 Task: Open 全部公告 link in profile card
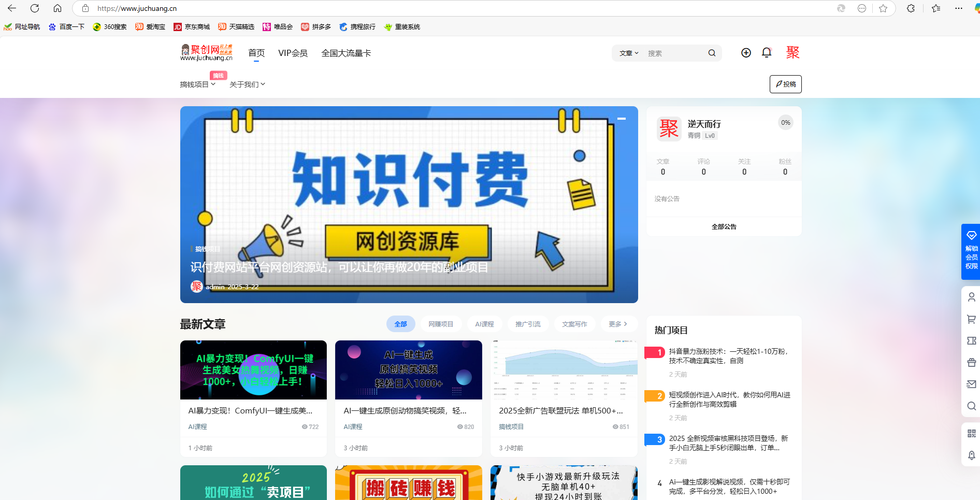(724, 226)
